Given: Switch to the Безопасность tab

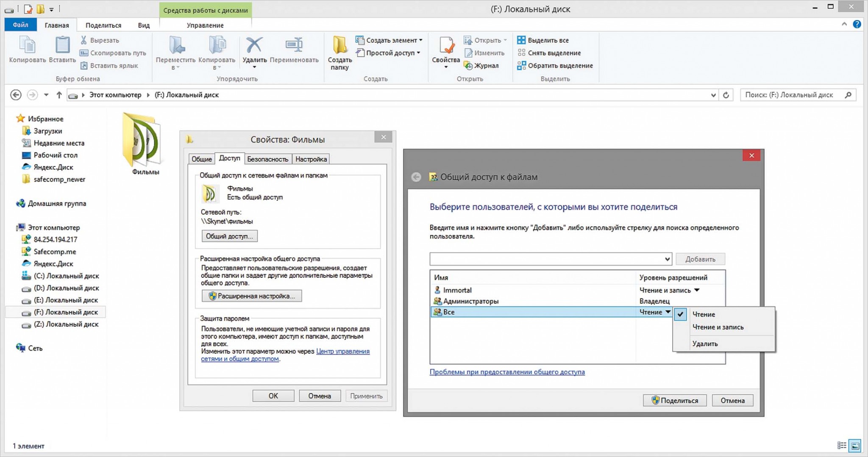Looking at the screenshot, I should coord(267,159).
